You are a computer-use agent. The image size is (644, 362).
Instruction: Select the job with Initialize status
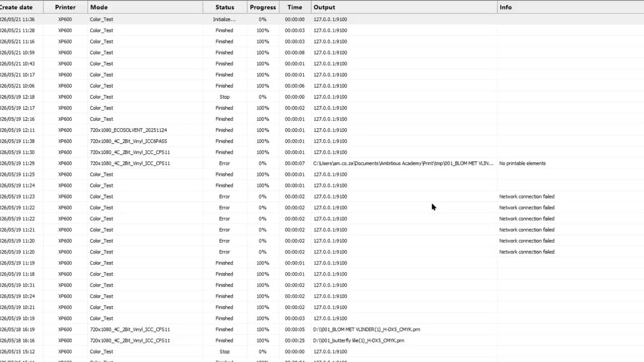(x=322, y=19)
